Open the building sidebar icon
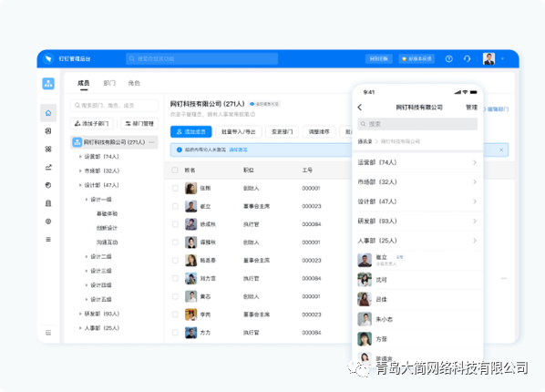 [x=48, y=203]
